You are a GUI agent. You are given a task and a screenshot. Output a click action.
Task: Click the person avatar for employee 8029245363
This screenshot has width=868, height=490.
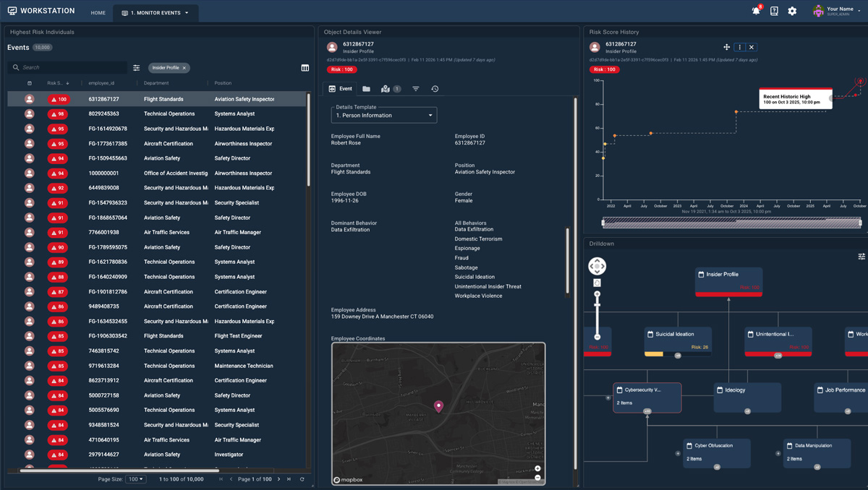tap(30, 114)
